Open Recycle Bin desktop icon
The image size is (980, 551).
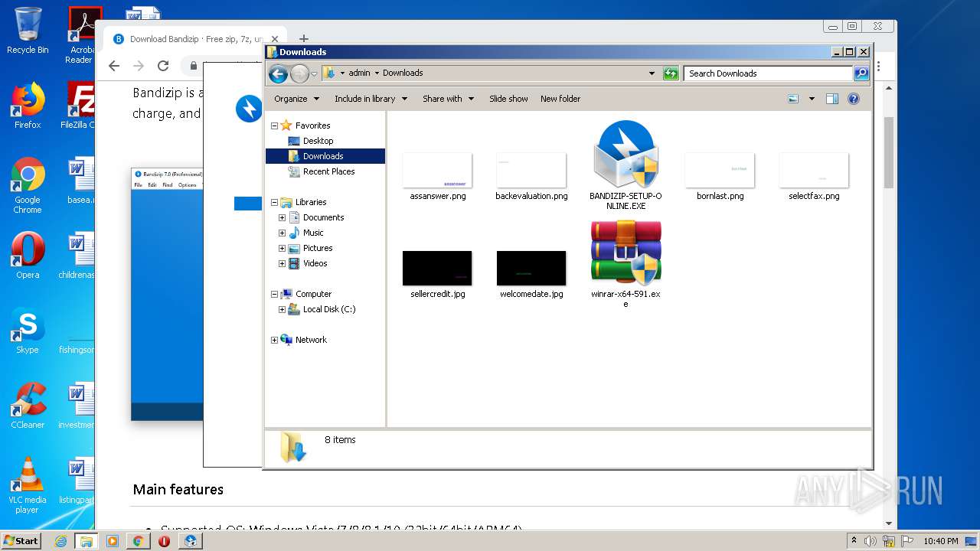28,31
